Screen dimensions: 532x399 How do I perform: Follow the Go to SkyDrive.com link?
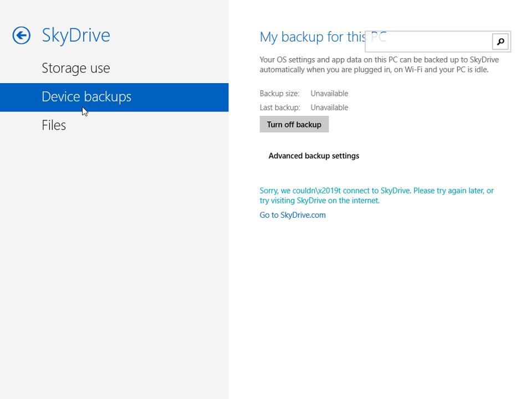293,215
